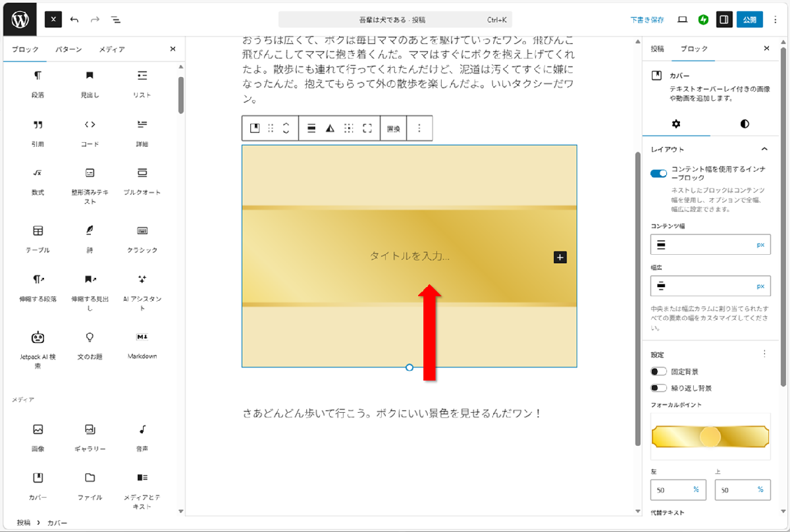Switch to the パターン tab
The image size is (790, 532).
[68, 49]
